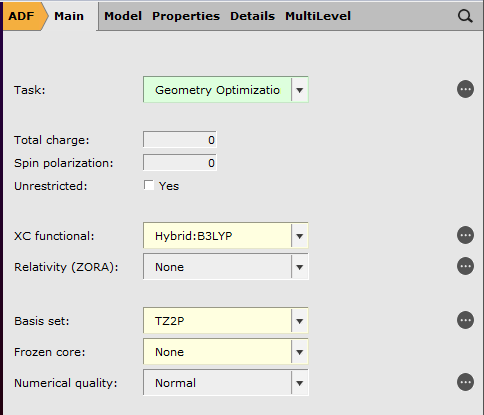Open the Relativity (ZORA) dropdown
The height and width of the screenshot is (415, 484).
point(226,267)
